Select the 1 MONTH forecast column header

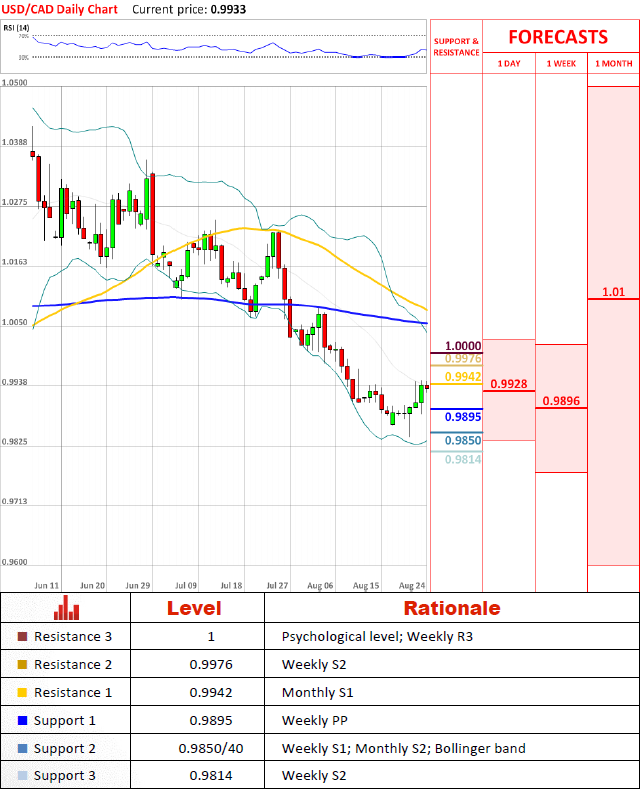tap(613, 63)
